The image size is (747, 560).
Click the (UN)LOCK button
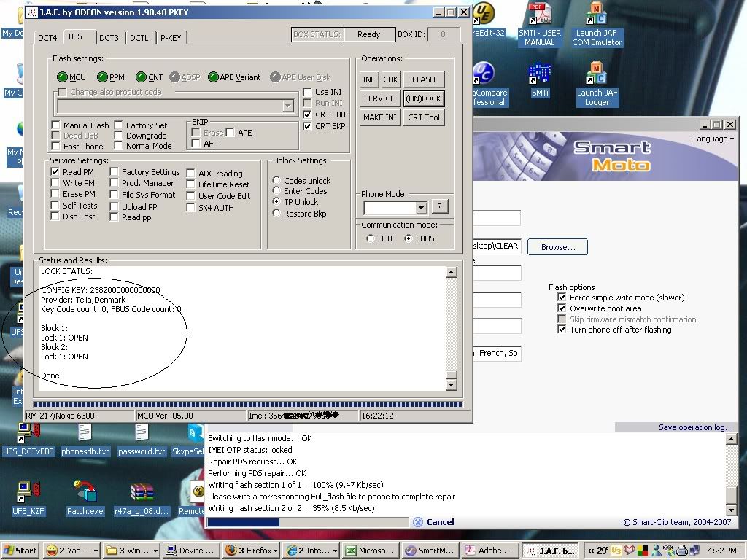click(424, 98)
